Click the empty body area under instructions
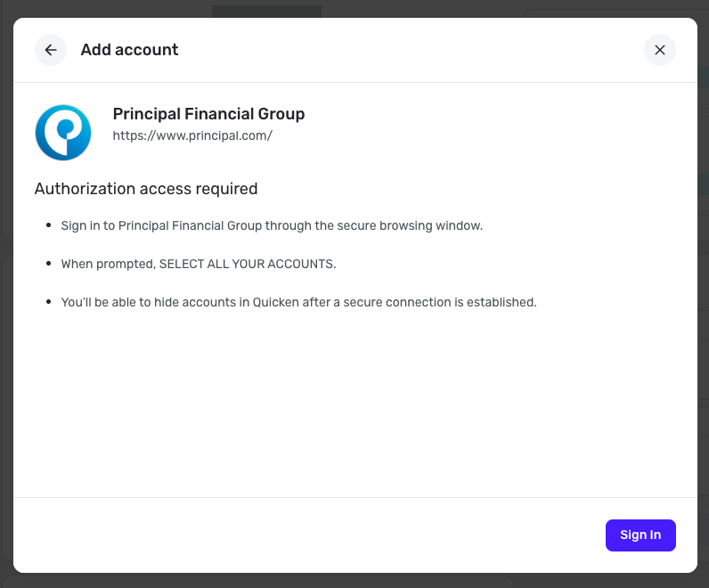 click(x=354, y=401)
